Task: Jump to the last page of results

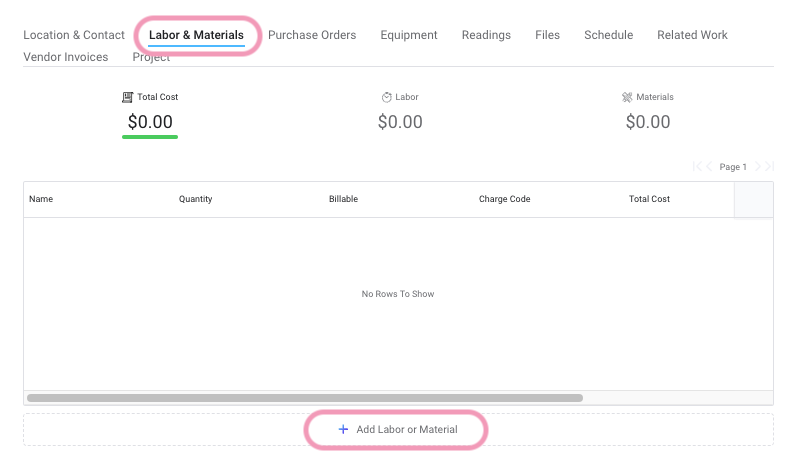Action: [770, 167]
